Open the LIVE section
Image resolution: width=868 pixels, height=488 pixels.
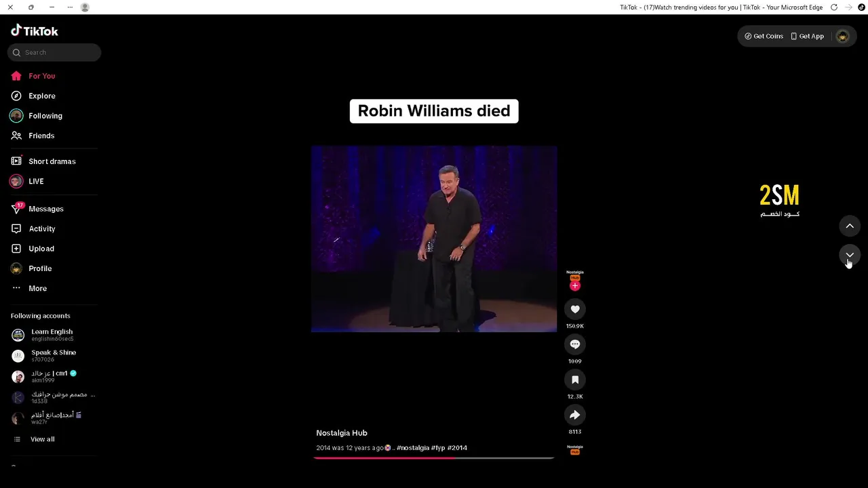pos(36,181)
